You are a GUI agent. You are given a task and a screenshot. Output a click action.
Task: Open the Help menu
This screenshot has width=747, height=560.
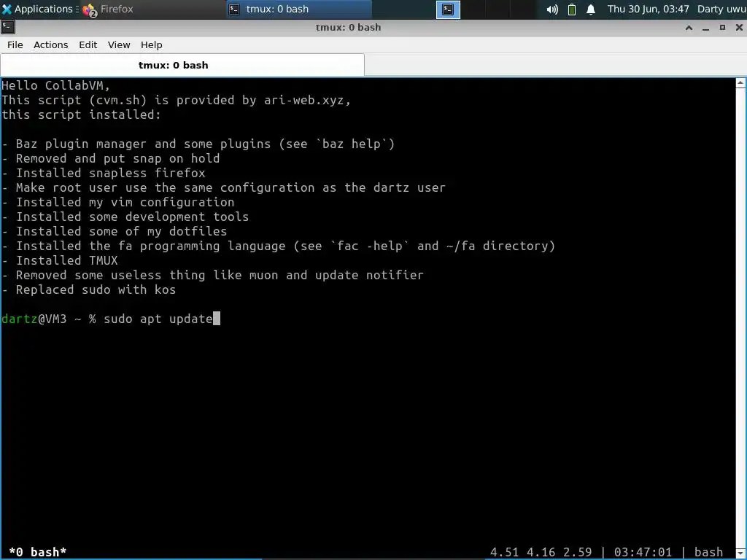[x=152, y=44]
